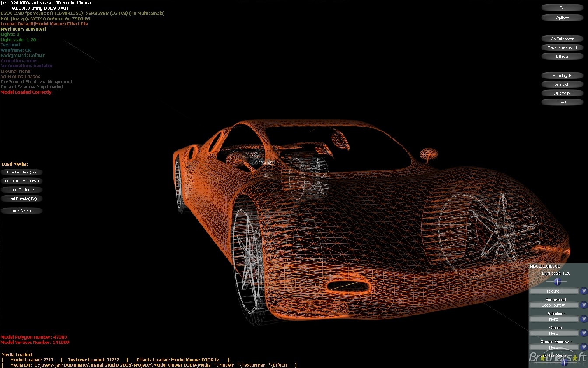Open the Background selection dropdown
Viewport: 588px width, 368px height.
point(554,305)
